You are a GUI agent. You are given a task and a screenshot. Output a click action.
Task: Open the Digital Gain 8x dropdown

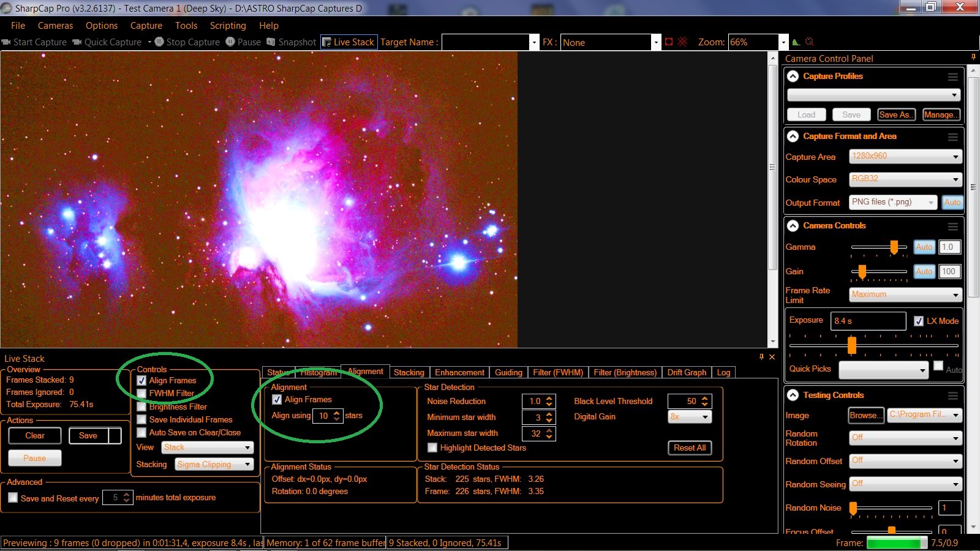point(689,417)
